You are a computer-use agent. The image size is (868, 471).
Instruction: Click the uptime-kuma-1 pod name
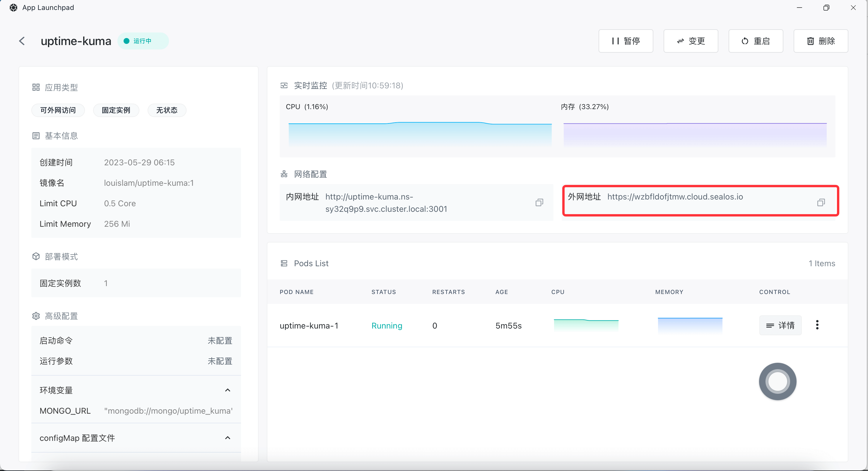(309, 326)
